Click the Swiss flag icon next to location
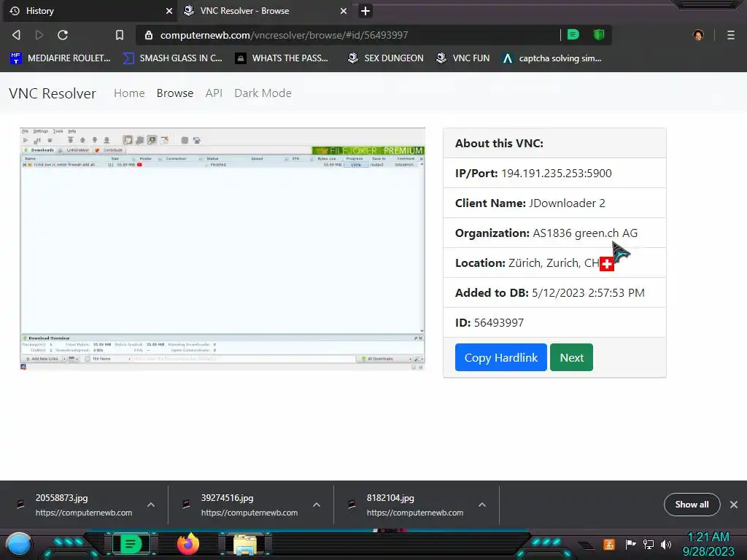The image size is (747, 560). [x=606, y=264]
